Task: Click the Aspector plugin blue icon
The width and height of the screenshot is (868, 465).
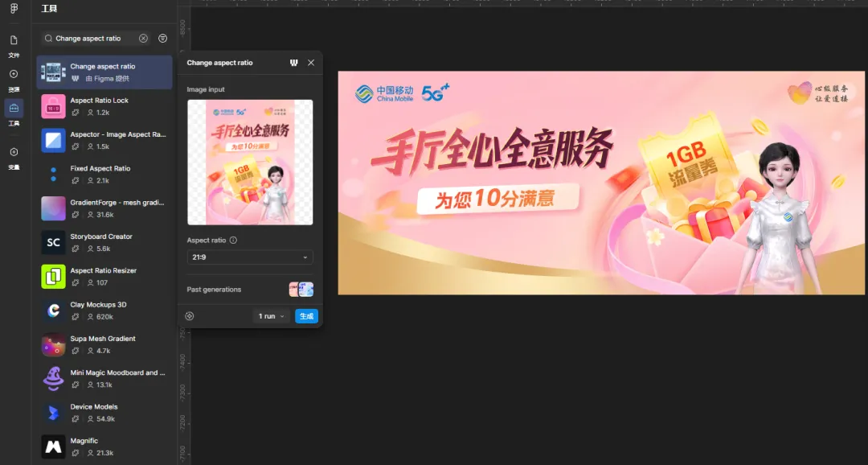Action: 53,140
